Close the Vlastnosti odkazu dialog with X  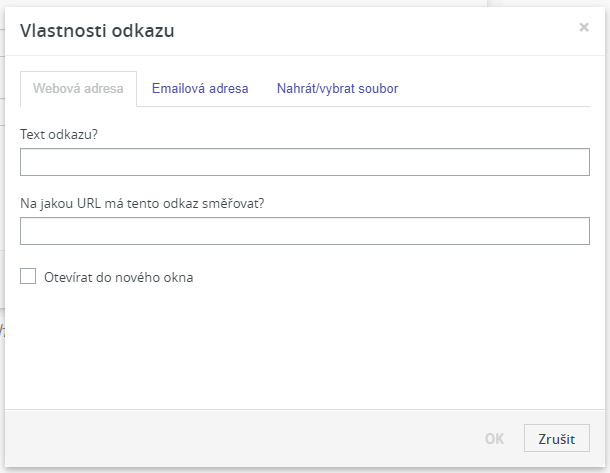(x=584, y=27)
